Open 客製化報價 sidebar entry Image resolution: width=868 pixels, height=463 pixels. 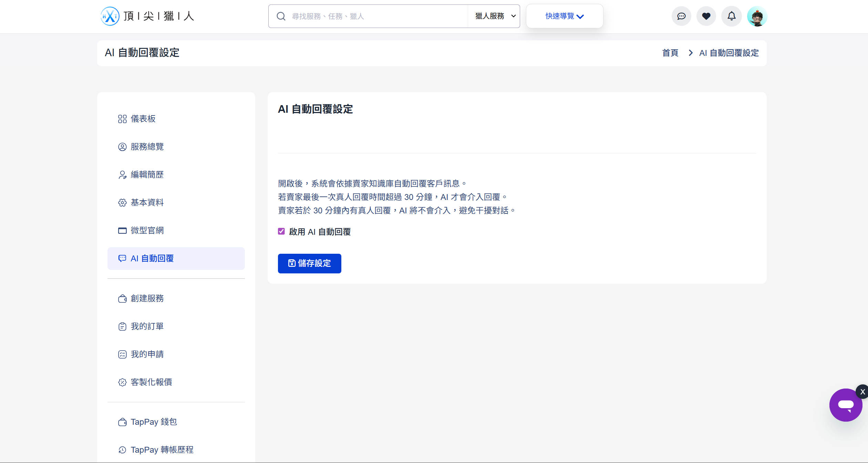tap(151, 382)
